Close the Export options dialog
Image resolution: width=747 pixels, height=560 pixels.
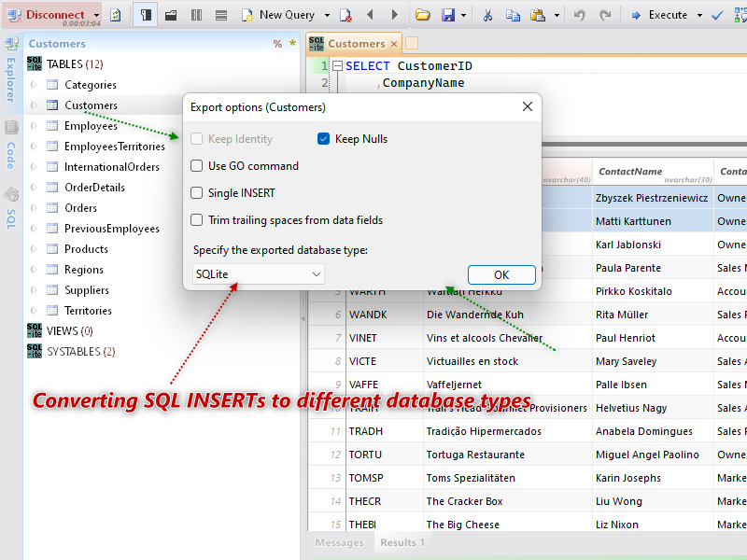pos(528,106)
